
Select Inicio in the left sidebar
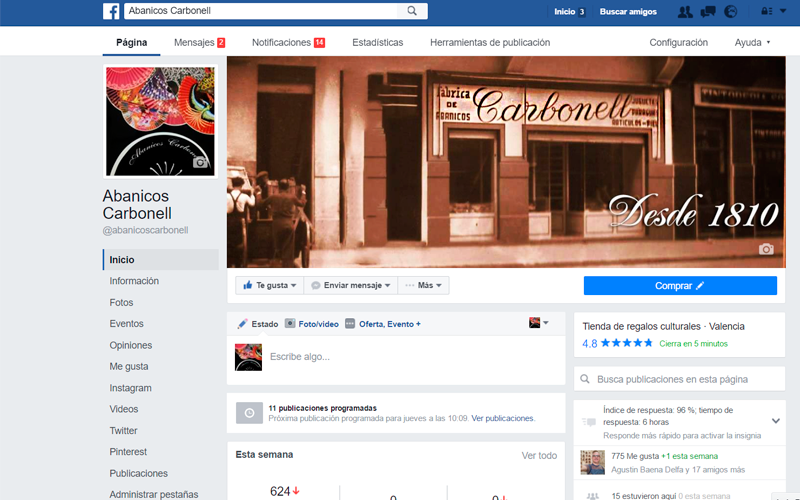click(161, 260)
